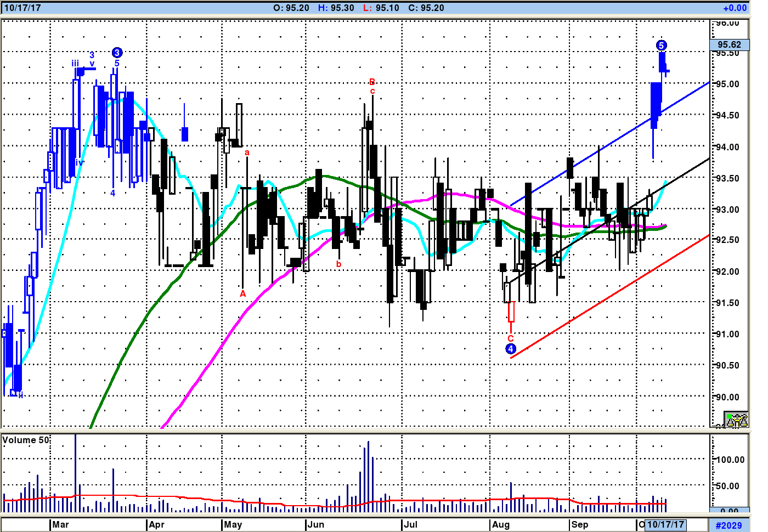This screenshot has height=532, width=768.
Task: Click the 100.00 volume scale label
Action: coord(730,460)
